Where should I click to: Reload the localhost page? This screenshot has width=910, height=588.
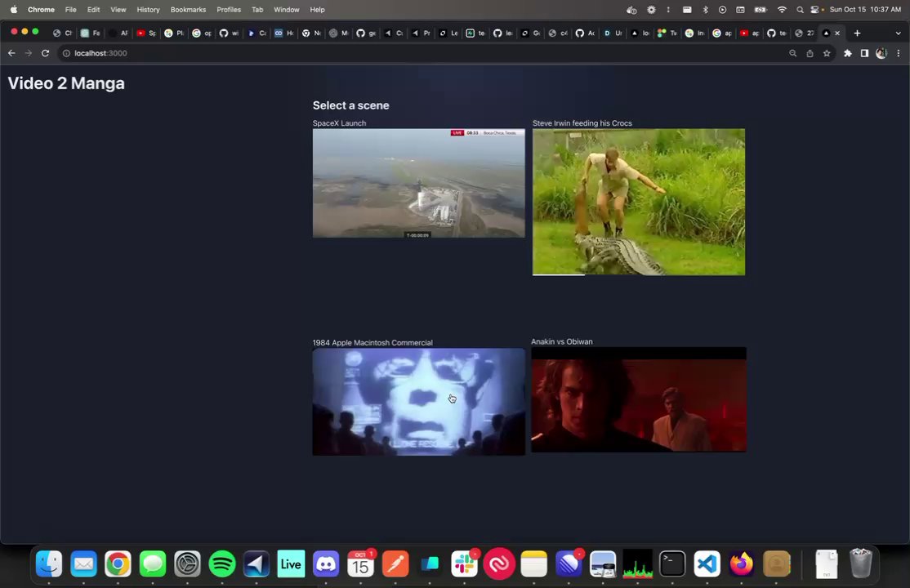coord(45,53)
